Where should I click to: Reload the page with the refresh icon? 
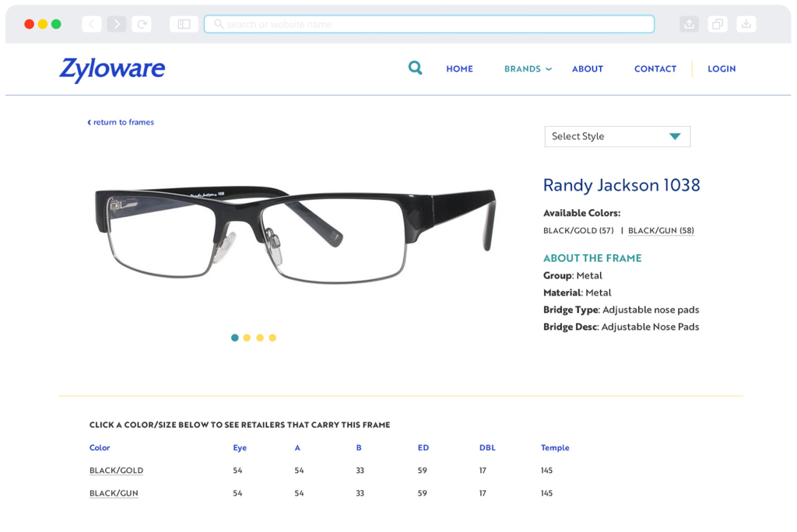tap(142, 24)
